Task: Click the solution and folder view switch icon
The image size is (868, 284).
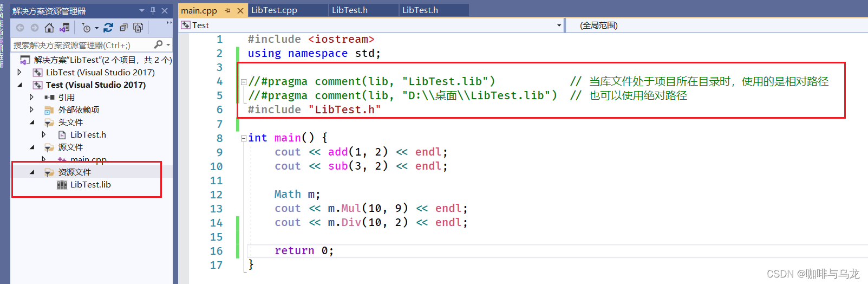Action: tap(64, 28)
